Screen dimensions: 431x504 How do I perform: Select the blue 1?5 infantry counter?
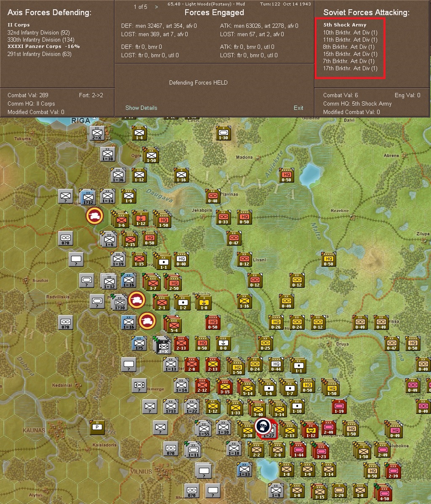click(x=139, y=344)
